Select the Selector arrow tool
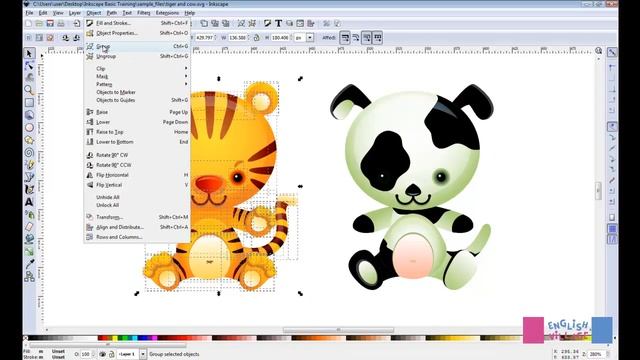 [x=29, y=53]
